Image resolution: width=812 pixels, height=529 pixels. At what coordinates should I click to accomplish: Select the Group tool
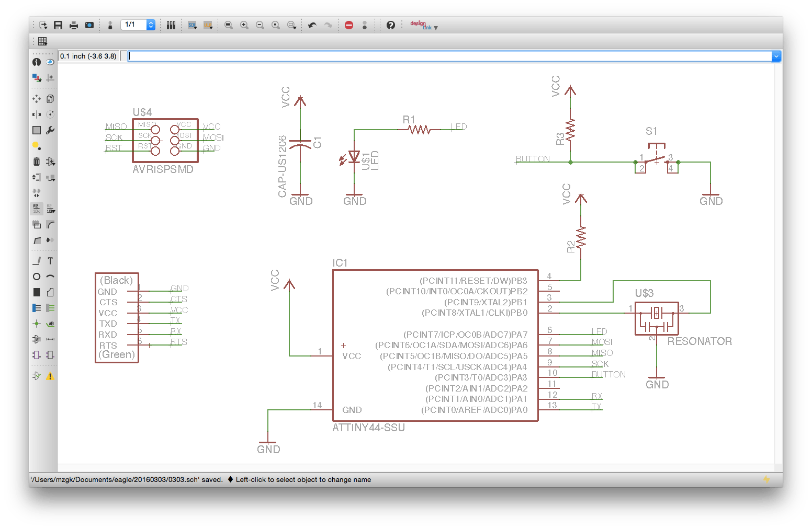pyautogui.click(x=37, y=130)
